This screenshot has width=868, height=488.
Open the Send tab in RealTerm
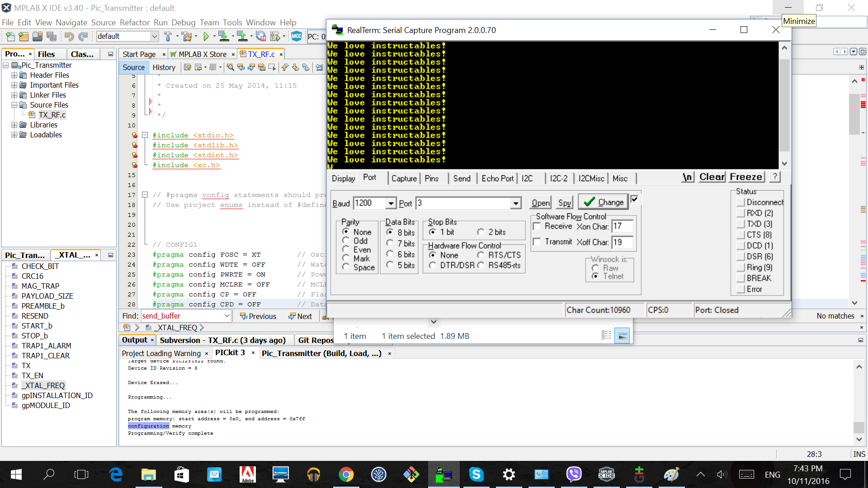pos(462,178)
